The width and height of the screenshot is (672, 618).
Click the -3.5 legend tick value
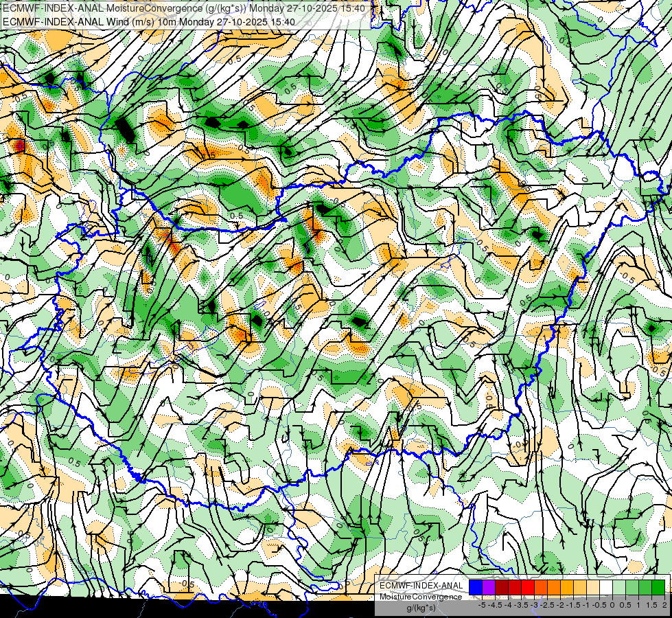tap(521, 605)
